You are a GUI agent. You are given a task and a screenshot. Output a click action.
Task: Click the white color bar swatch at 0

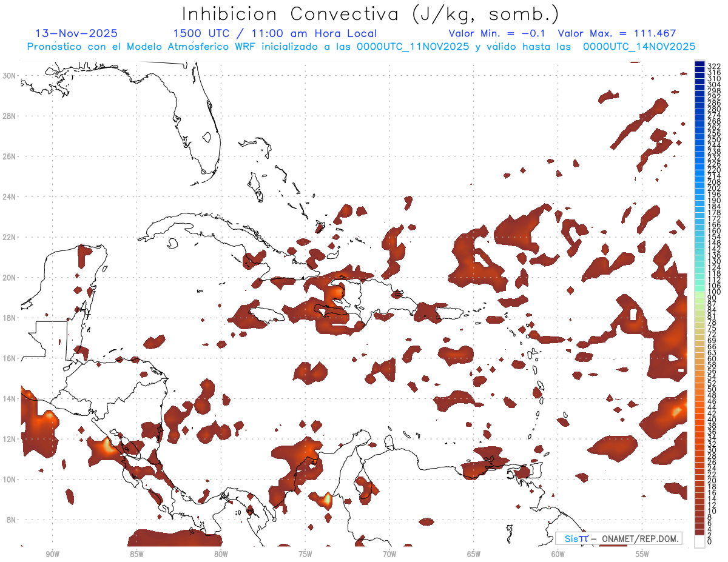699,541
